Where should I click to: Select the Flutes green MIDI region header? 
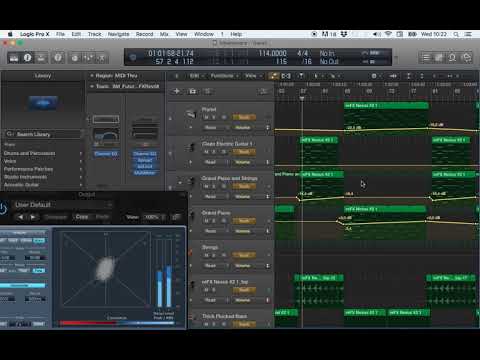[x=386, y=106]
